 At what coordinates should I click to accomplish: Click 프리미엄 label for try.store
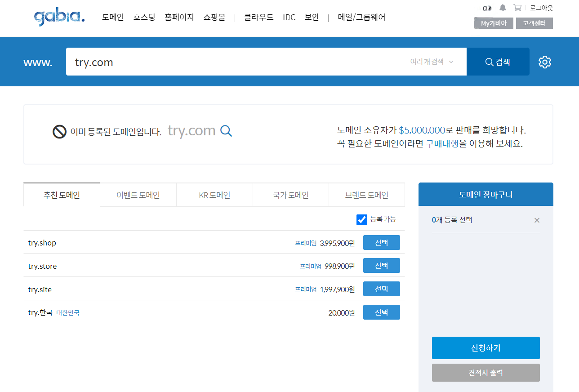coord(311,267)
